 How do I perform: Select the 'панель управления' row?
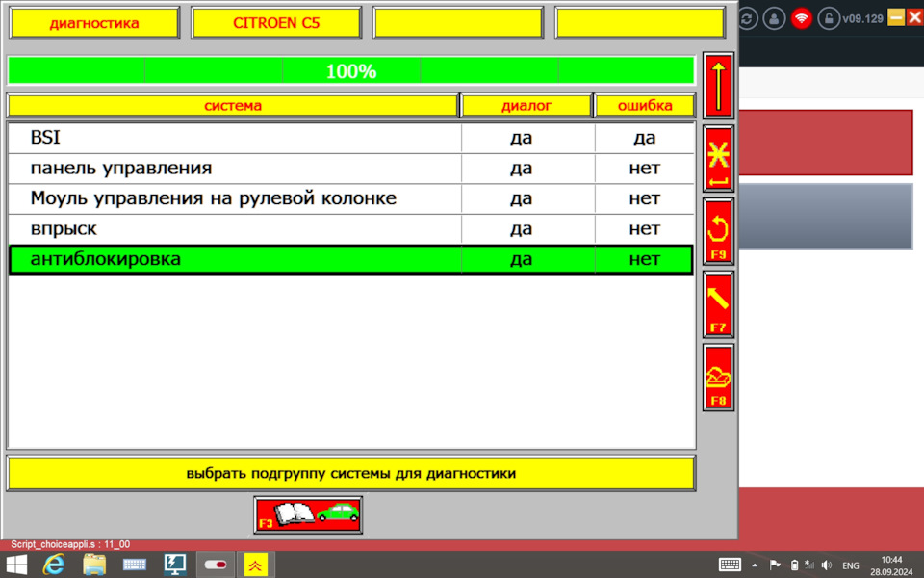(351, 168)
